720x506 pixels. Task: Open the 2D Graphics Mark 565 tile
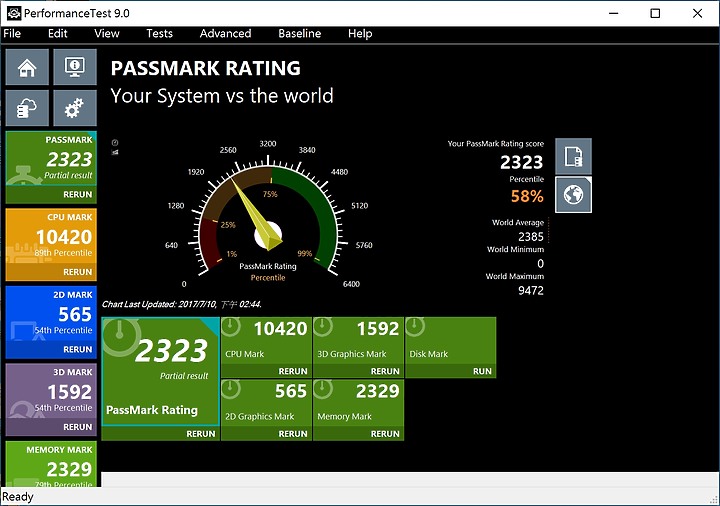266,403
